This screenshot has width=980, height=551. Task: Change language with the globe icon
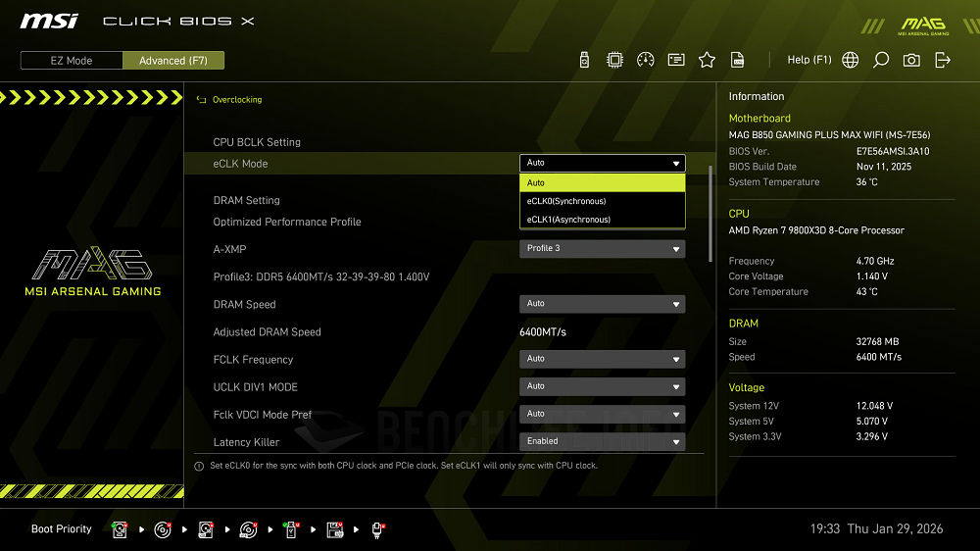(850, 60)
